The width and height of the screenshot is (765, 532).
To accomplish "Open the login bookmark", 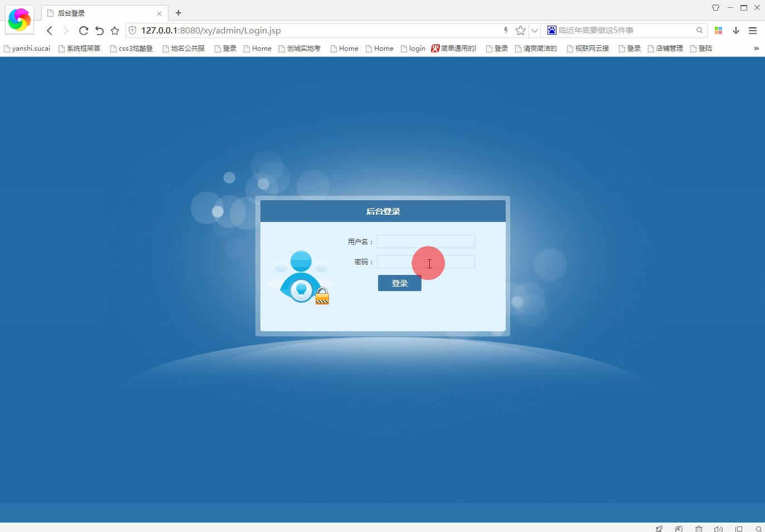I will [413, 49].
